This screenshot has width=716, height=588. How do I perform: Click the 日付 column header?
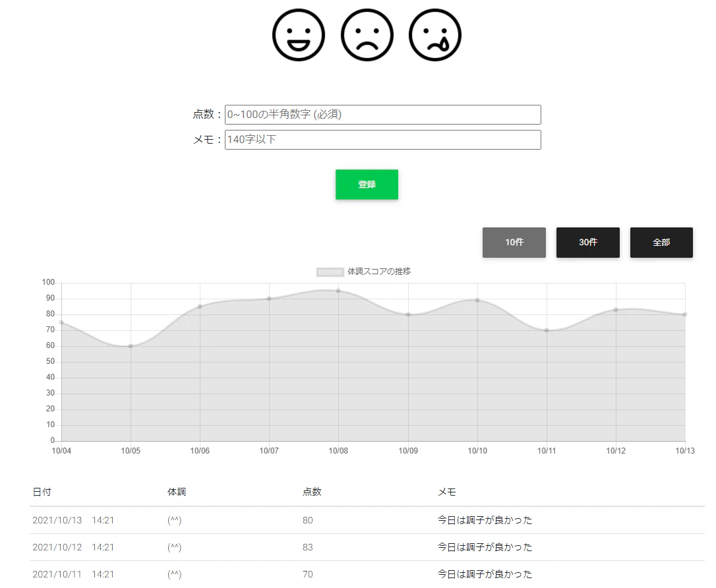(x=42, y=492)
